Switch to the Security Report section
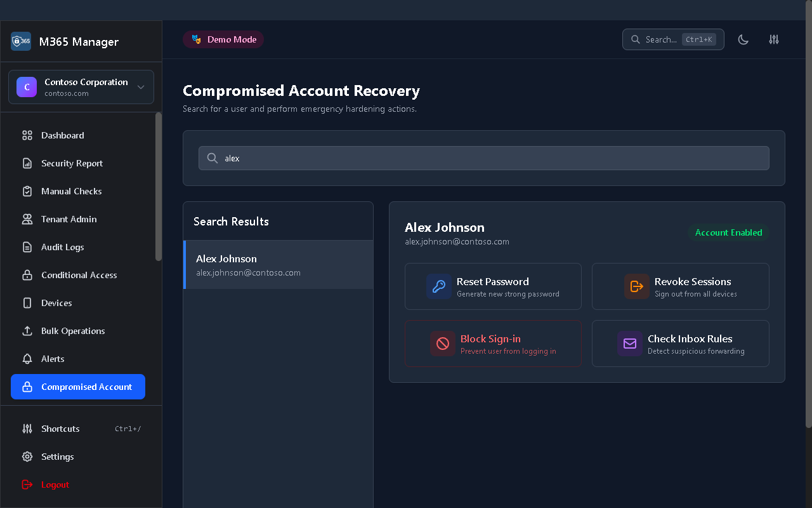 click(x=72, y=163)
